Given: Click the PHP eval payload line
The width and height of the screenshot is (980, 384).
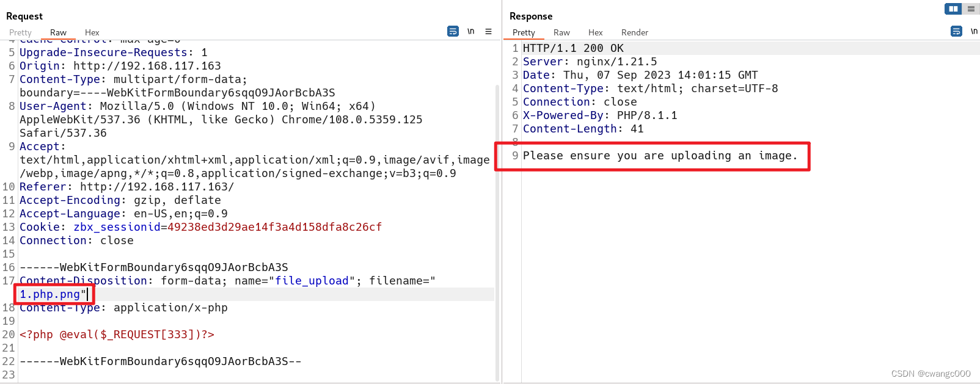Looking at the screenshot, I should click(x=117, y=335).
